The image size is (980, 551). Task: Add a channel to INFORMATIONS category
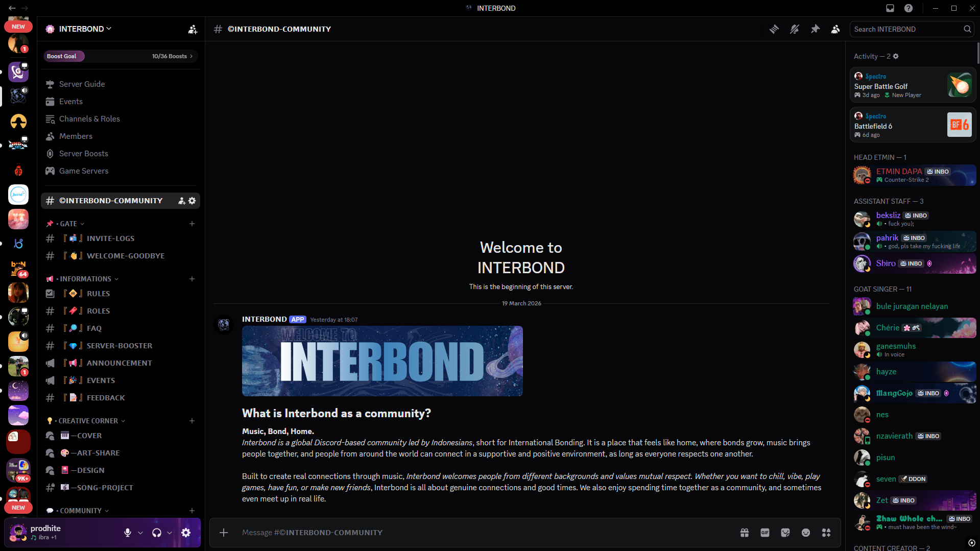[192, 279]
